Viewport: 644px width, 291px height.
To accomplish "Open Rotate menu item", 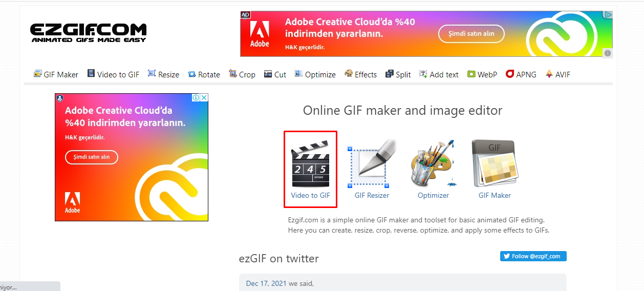I will (x=204, y=74).
